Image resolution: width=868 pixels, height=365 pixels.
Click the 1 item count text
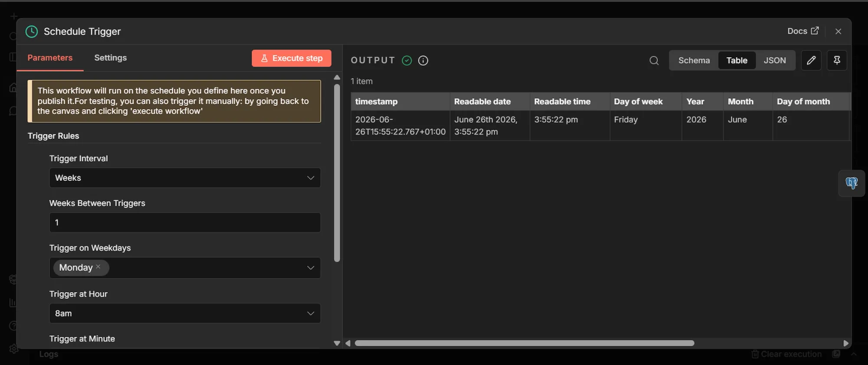362,81
